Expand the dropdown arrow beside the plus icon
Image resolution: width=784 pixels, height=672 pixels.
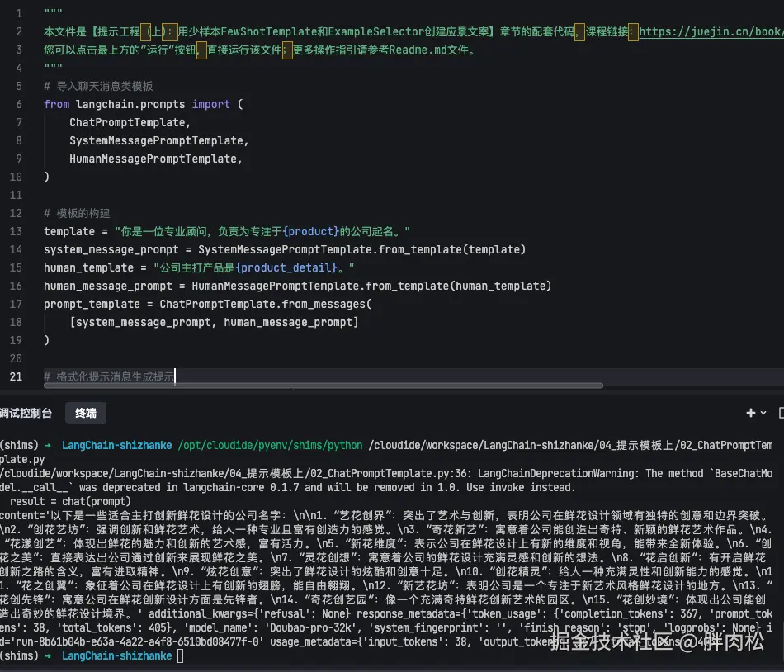763,413
